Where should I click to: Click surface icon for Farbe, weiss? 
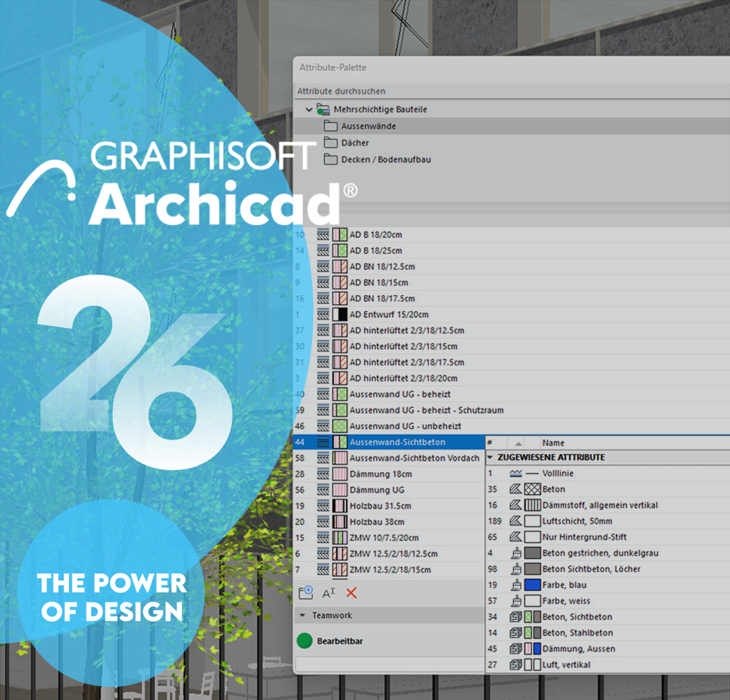tap(516, 601)
